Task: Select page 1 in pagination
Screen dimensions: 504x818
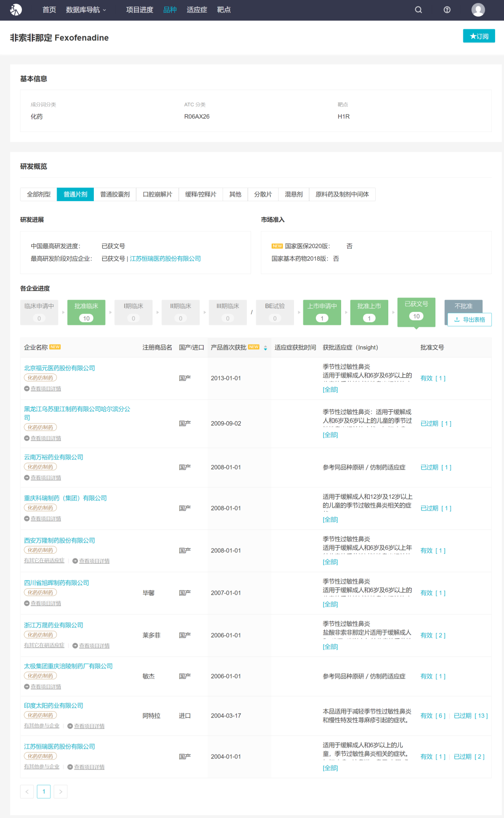Action: point(44,791)
